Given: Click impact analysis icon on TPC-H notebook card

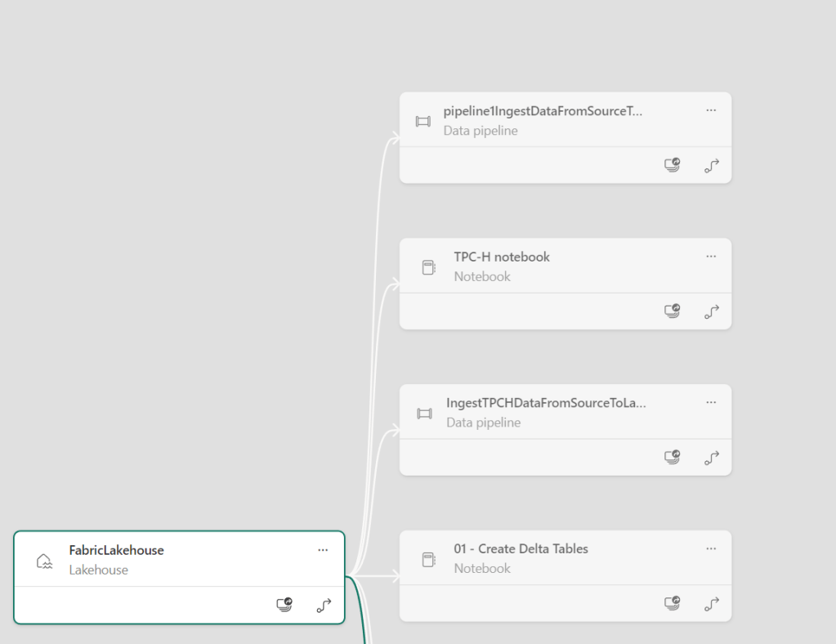Looking at the screenshot, I should pyautogui.click(x=672, y=311).
